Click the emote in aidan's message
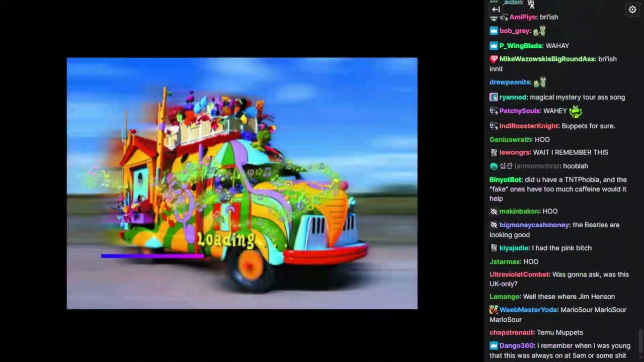The height and width of the screenshot is (362, 644). pos(531,3)
